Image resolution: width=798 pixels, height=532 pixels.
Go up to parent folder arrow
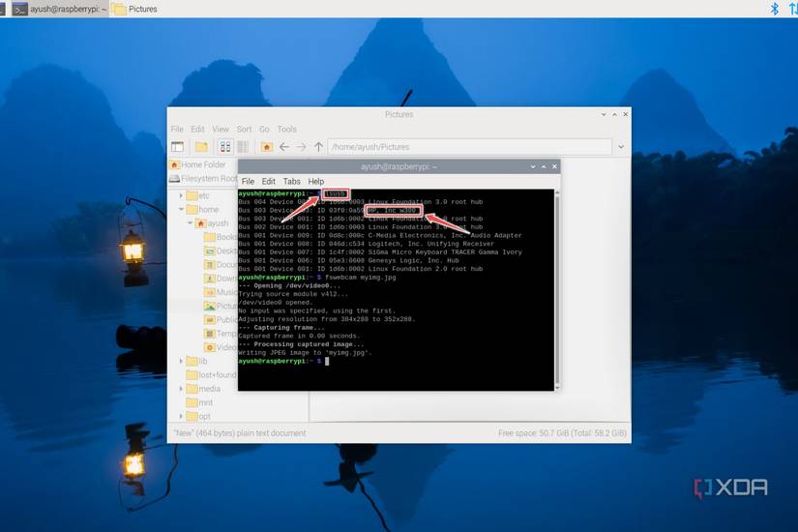click(x=318, y=147)
